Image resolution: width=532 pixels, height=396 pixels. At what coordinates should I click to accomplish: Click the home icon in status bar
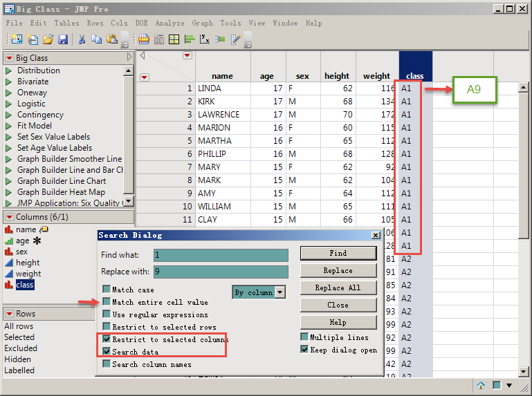480,385
